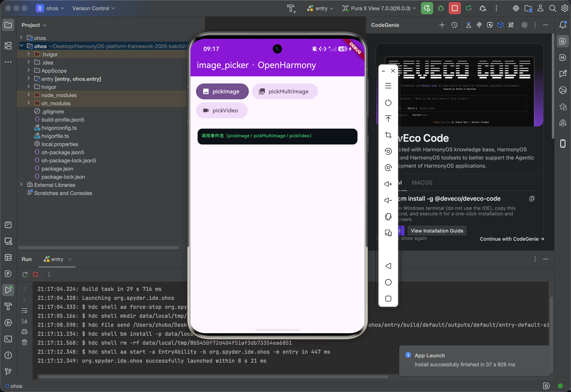Viewport: 571px width, 392px height.
Task: Select build-profile.json5 in the project tree
Action: click(63, 120)
